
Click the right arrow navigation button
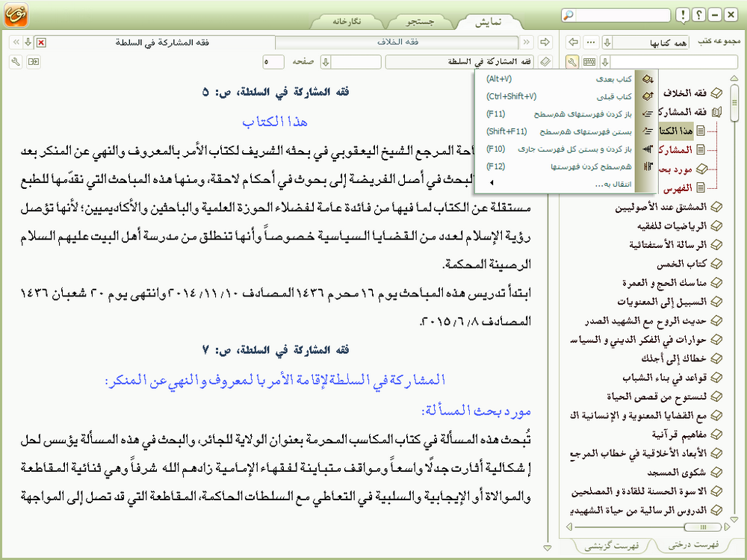pyautogui.click(x=545, y=42)
